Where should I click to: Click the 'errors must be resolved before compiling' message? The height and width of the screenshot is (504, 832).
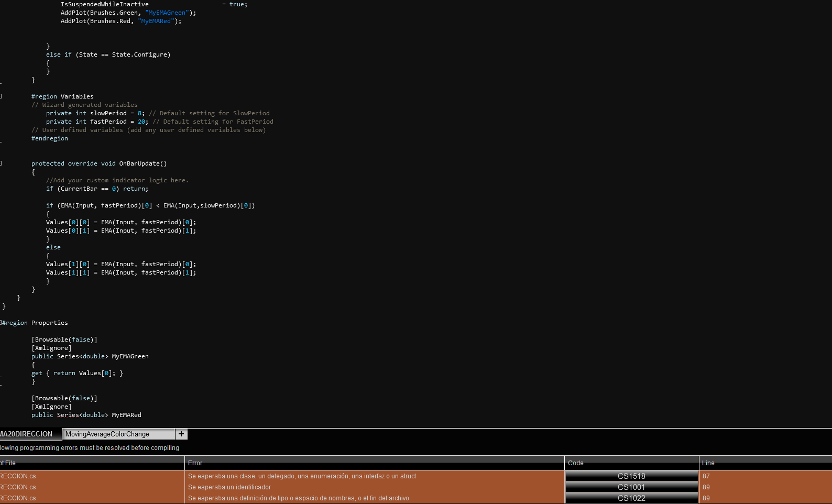(x=90, y=448)
